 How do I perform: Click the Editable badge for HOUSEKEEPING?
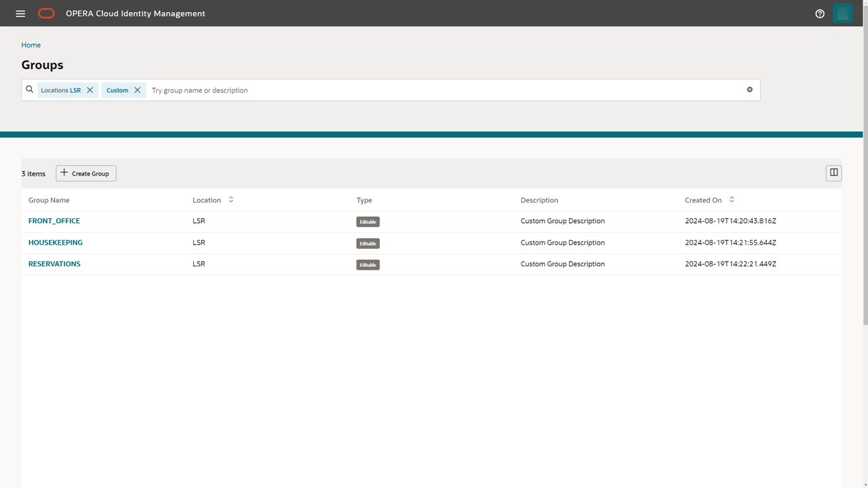click(368, 243)
